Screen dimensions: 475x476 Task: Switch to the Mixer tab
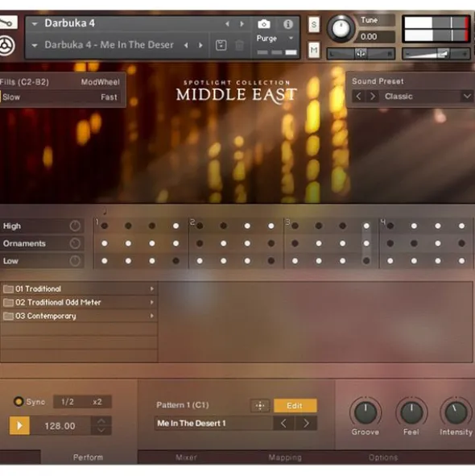point(186,457)
